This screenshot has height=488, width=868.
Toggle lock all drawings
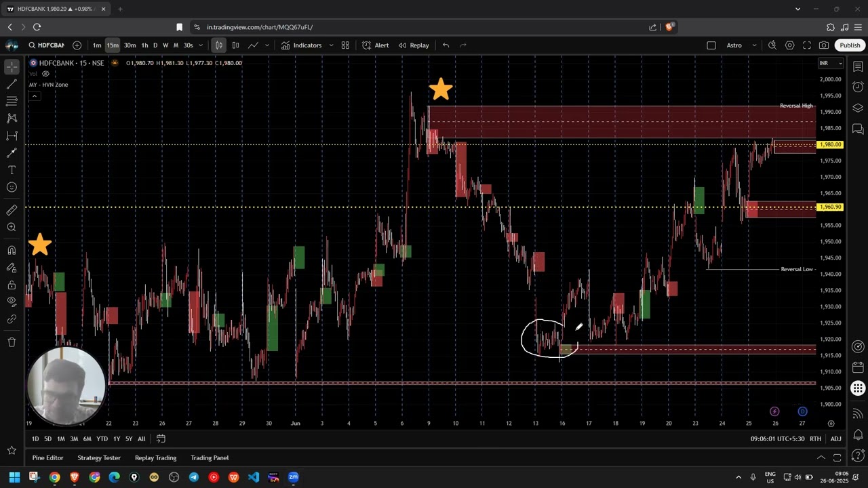point(12,285)
